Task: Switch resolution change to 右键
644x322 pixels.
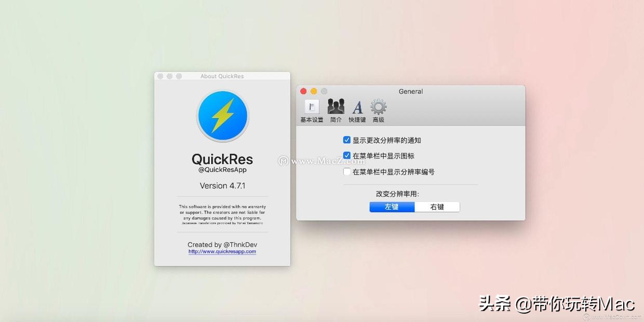Action: [x=437, y=207]
